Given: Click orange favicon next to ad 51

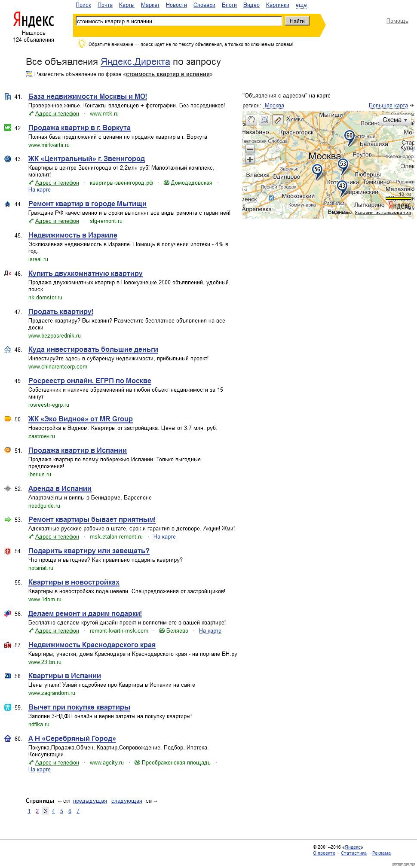Looking at the screenshot, I should pyautogui.click(x=7, y=450).
